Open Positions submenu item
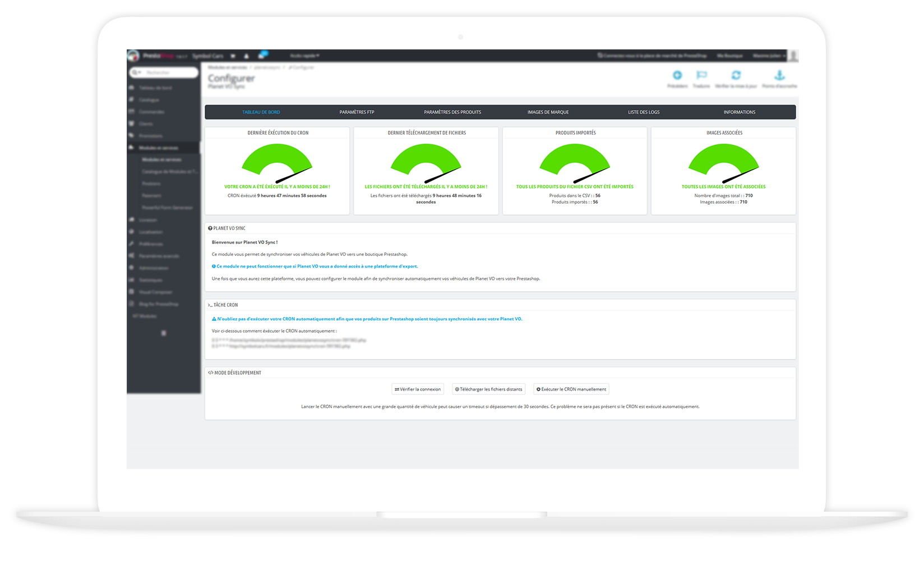Viewport: 924px width, 570px height. [x=151, y=183]
